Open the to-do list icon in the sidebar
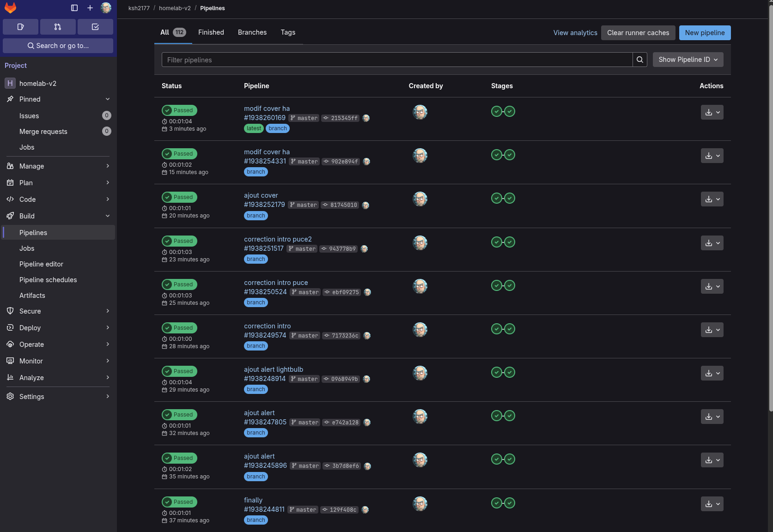Viewport: 773px width, 532px height. point(95,27)
